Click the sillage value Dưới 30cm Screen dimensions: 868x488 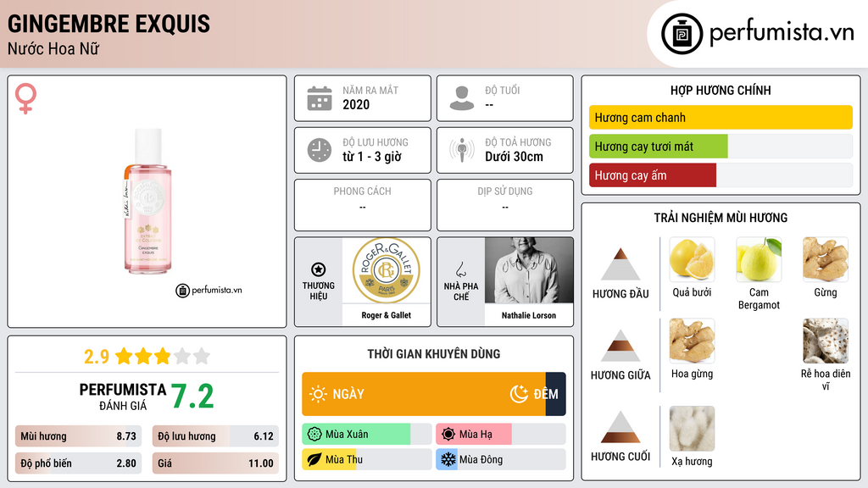pos(514,157)
